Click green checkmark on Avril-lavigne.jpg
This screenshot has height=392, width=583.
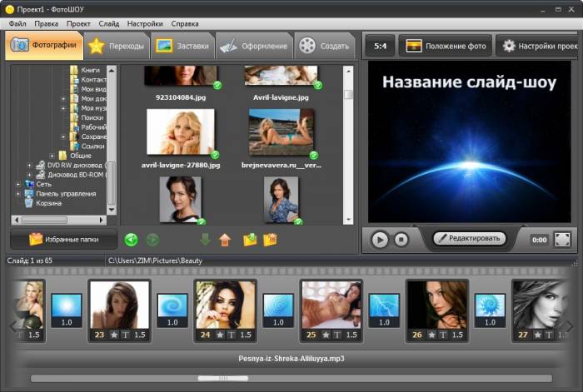point(318,86)
